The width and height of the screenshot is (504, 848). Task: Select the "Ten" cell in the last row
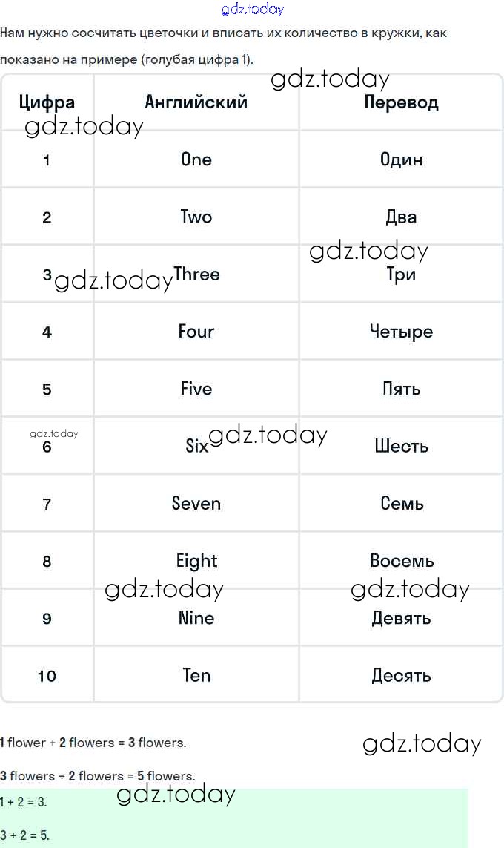[196, 676]
